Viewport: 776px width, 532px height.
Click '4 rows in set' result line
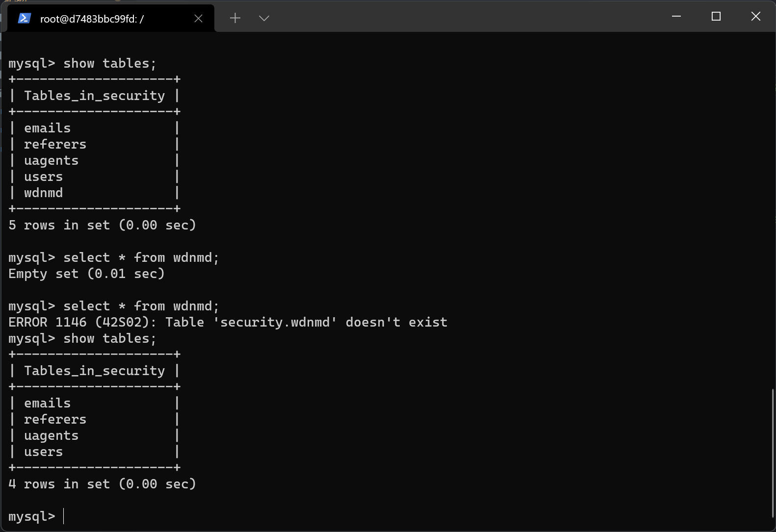pos(103,484)
